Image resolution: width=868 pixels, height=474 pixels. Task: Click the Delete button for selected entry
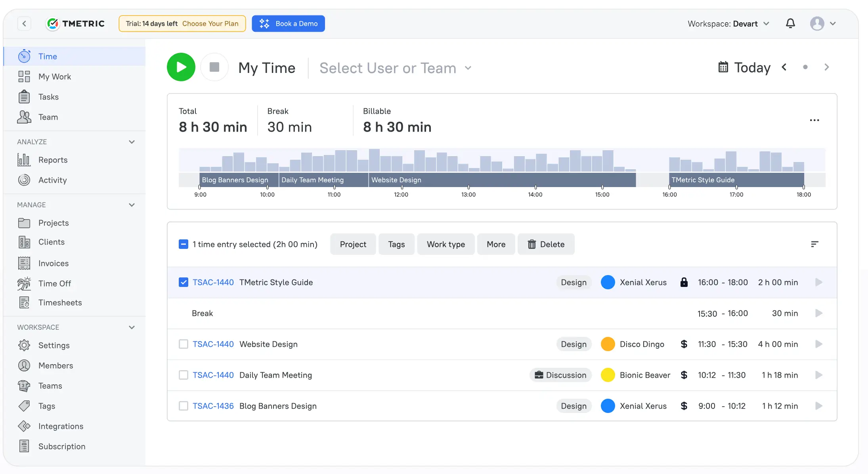546,244
